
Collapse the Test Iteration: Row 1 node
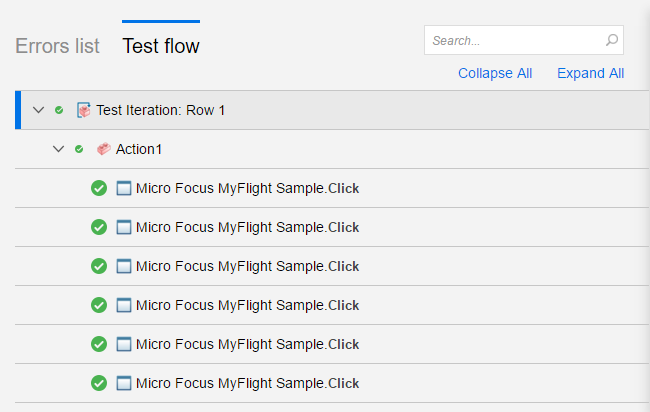(39, 110)
